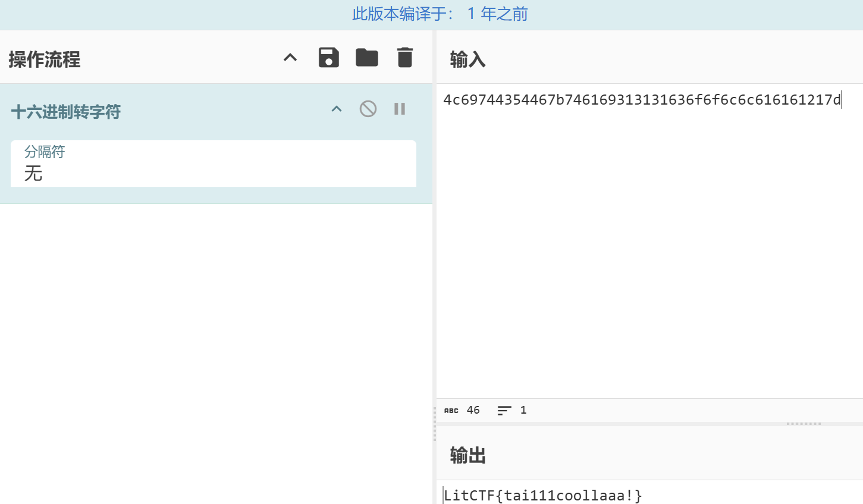This screenshot has width=863, height=504.
Task: Collapse the 十六进制转字符 operation arguments
Action: pos(337,109)
